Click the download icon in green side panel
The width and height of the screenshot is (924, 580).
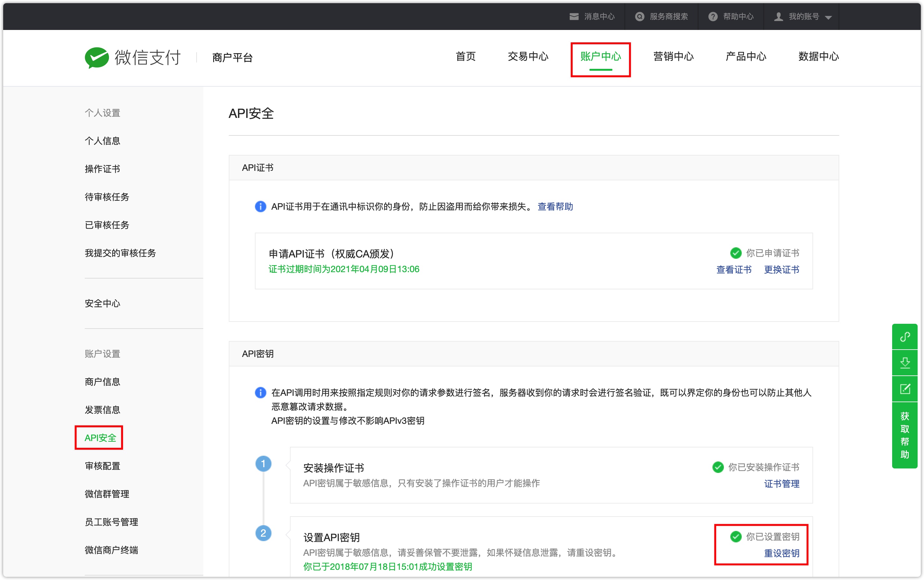(905, 363)
